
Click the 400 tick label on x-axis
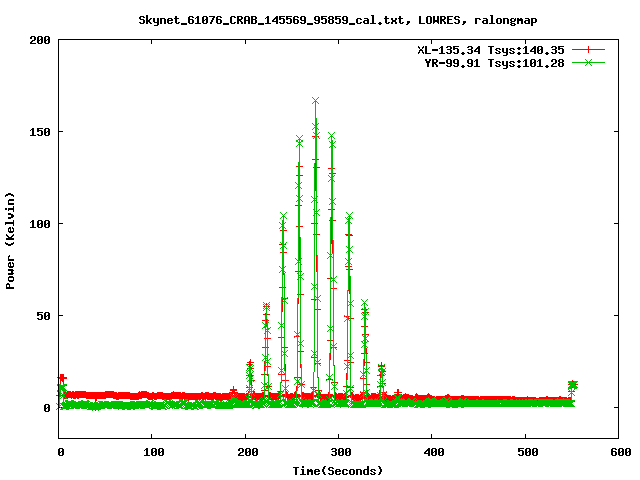coord(432,453)
